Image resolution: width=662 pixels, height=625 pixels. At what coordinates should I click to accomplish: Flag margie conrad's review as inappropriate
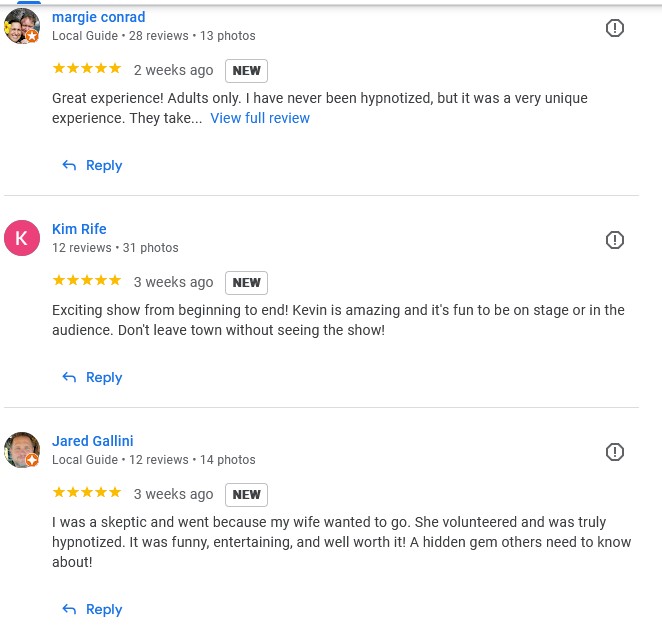coord(615,28)
